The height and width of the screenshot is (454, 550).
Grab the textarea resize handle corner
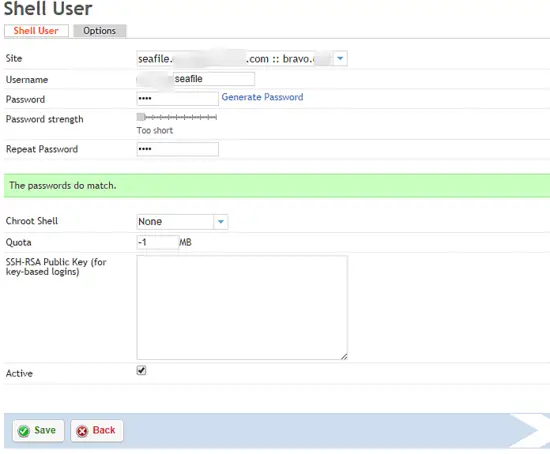point(344,356)
